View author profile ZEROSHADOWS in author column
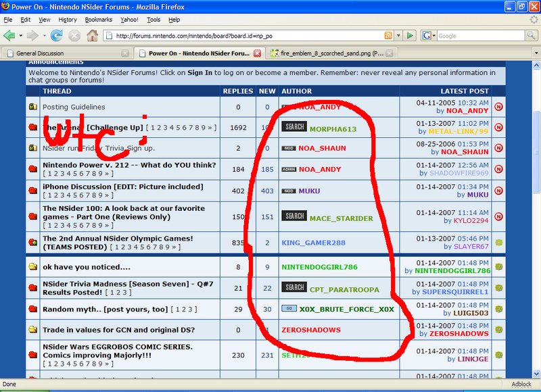 click(311, 330)
